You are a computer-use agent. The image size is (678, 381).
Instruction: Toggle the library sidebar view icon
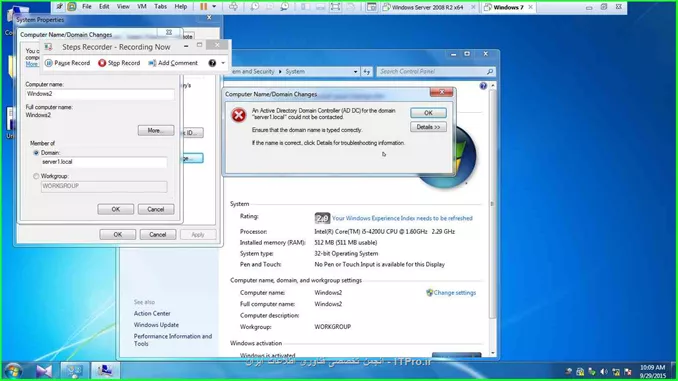click(305, 6)
